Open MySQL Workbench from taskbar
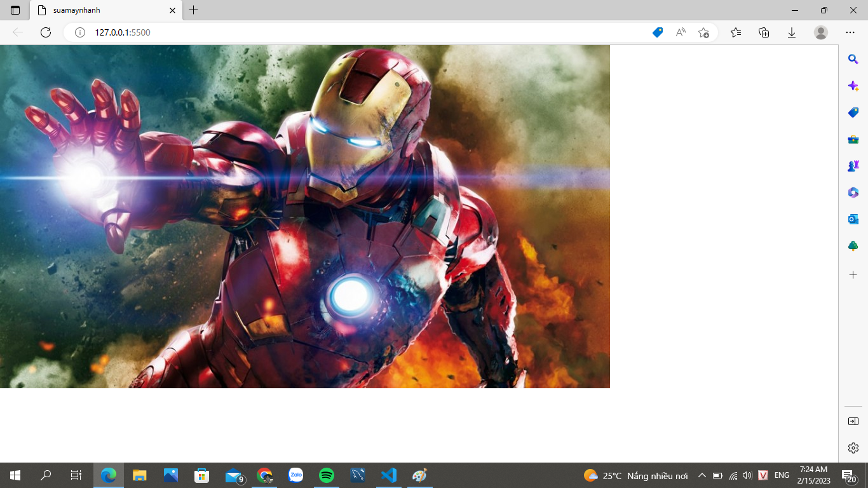Screen dimensions: 868x488 coord(358,475)
